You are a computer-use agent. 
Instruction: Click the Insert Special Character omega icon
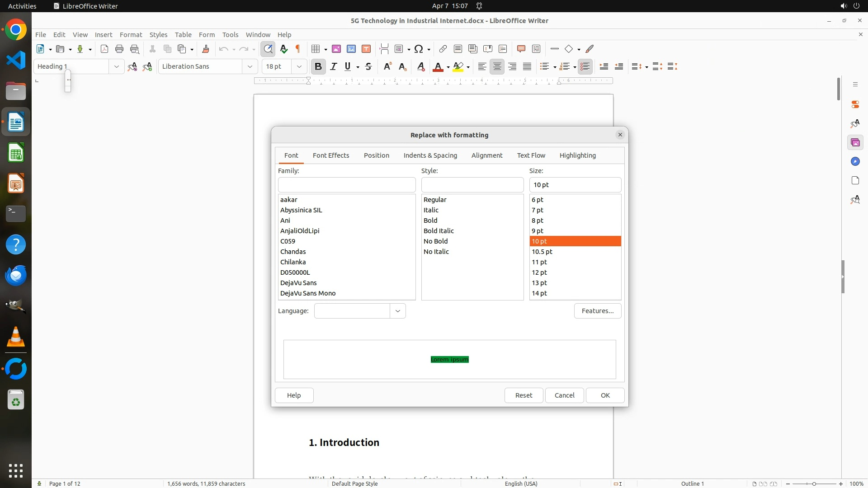(x=419, y=49)
